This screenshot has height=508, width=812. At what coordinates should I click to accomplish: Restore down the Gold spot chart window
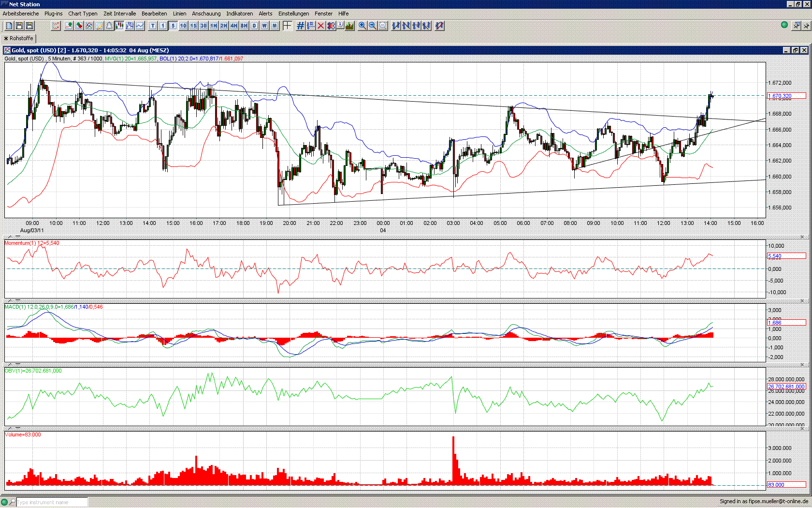[795, 50]
